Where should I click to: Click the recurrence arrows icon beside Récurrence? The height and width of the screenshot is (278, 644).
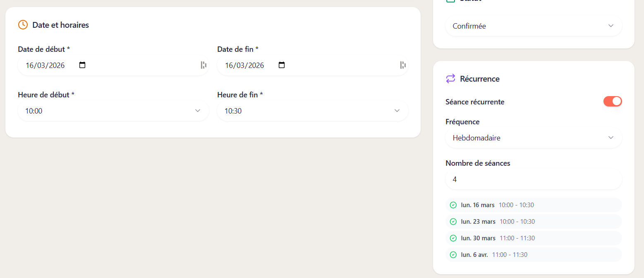pyautogui.click(x=451, y=79)
